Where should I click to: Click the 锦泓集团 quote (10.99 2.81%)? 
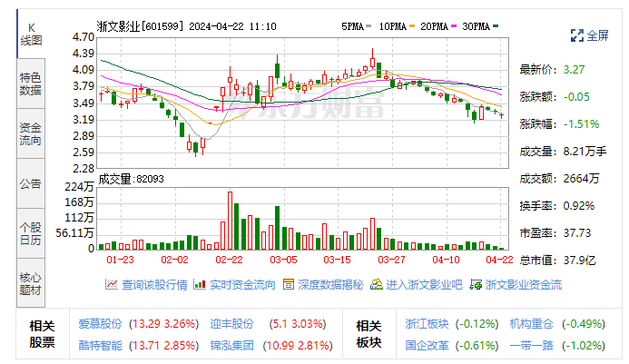(298, 346)
